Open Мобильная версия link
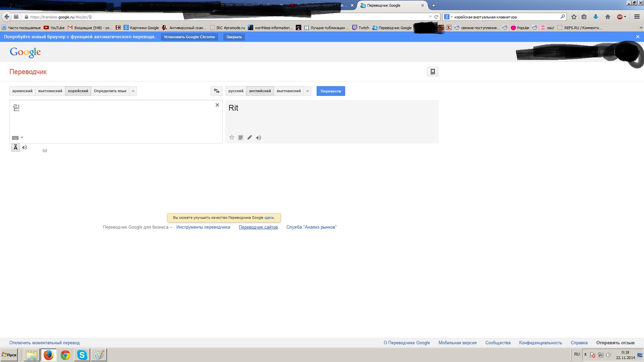Image resolution: width=644 pixels, height=362 pixels. [x=458, y=343]
